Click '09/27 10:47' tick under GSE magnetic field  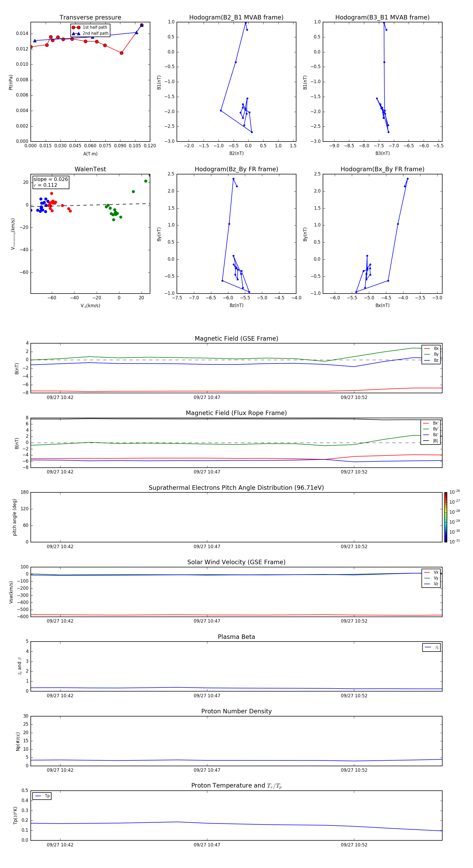207,398
